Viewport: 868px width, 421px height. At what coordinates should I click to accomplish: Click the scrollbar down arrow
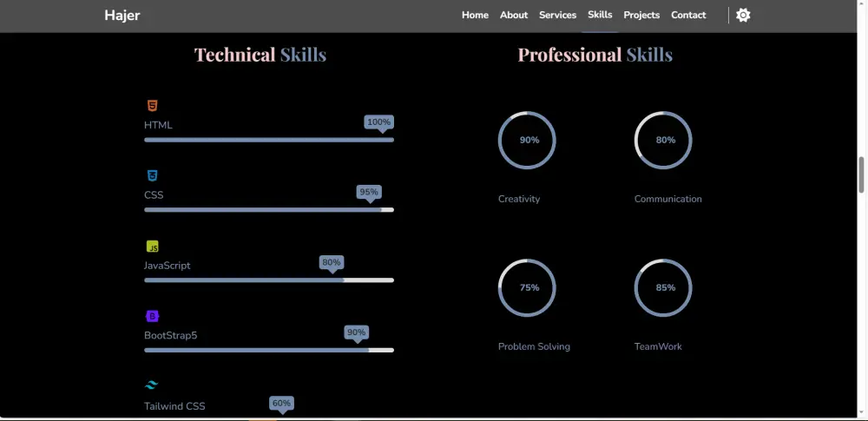point(861,412)
